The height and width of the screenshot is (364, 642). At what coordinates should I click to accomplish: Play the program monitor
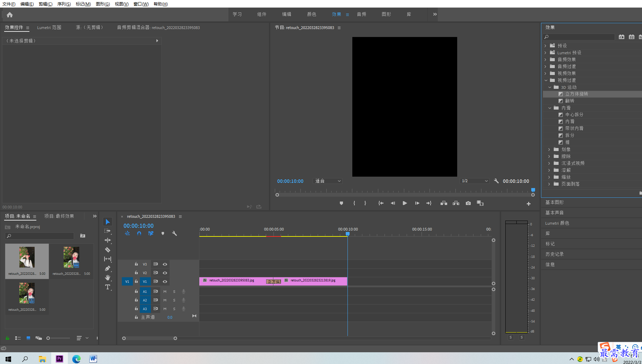point(405,203)
